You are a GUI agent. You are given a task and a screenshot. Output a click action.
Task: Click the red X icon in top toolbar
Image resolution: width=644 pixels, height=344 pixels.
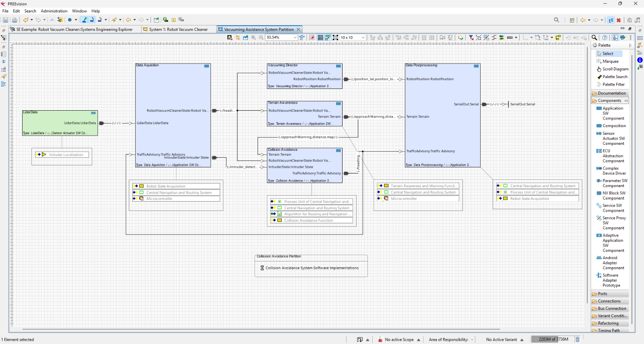(x=619, y=20)
